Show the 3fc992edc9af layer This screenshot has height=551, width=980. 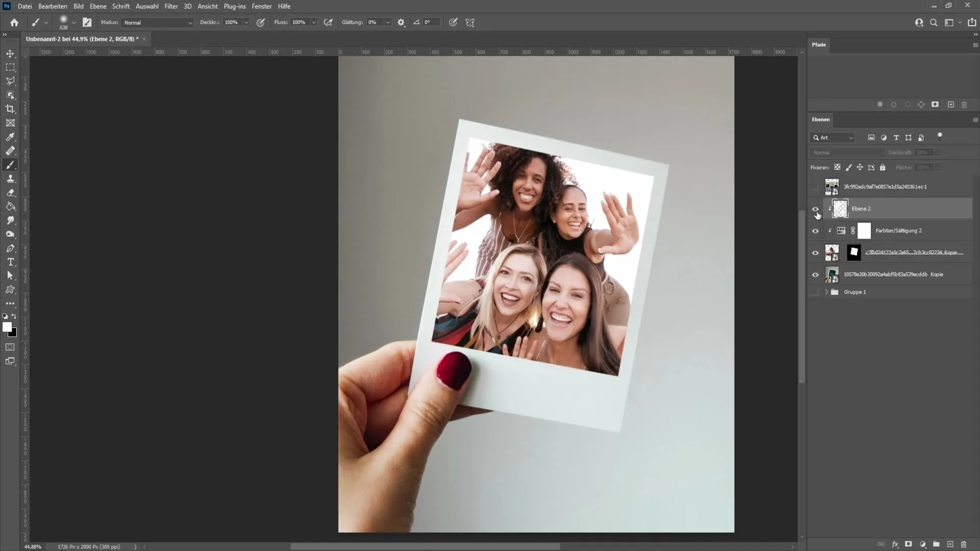pos(815,187)
